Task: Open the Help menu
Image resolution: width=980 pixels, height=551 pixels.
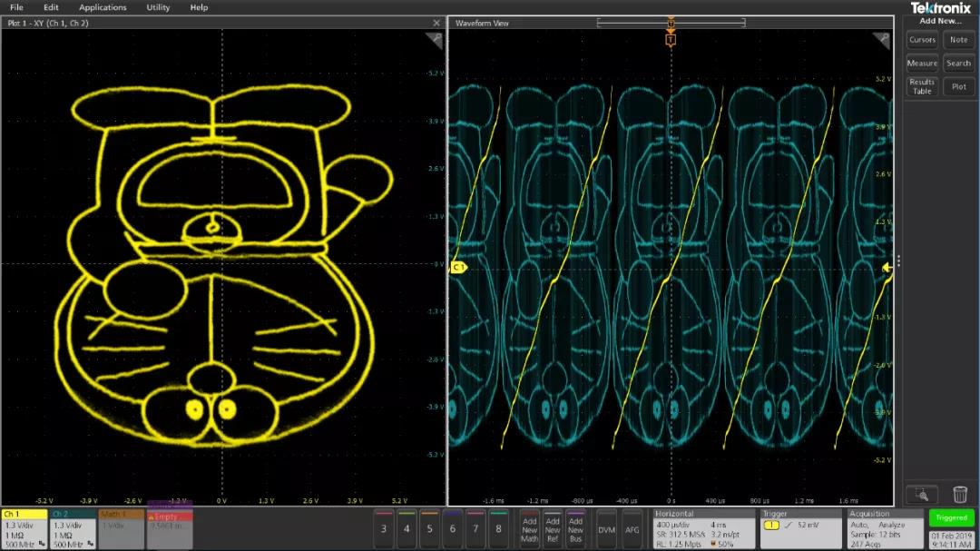Action: (199, 7)
